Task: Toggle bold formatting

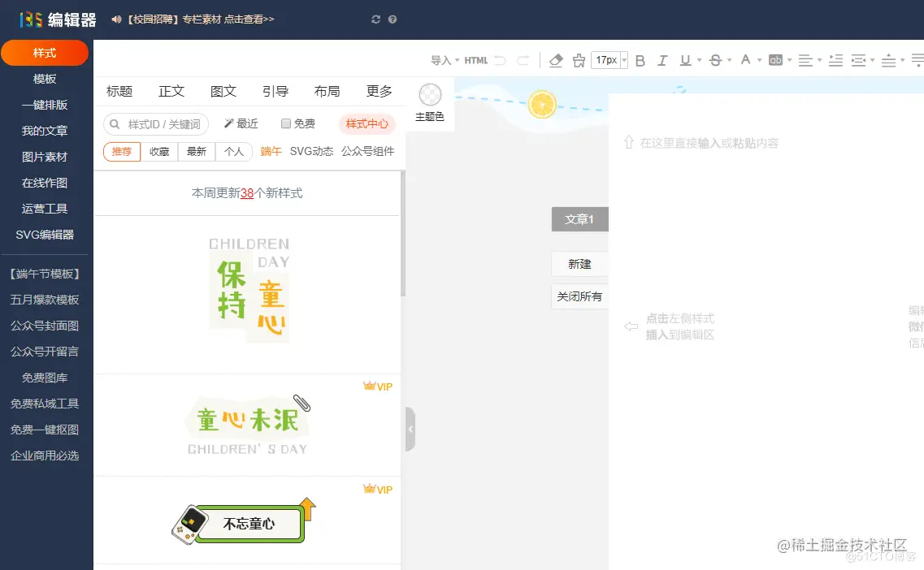Action: [641, 60]
